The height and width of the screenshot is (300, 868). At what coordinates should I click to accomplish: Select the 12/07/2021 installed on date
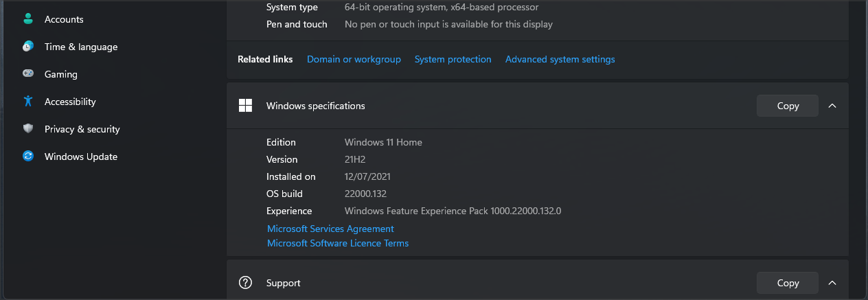(x=367, y=176)
